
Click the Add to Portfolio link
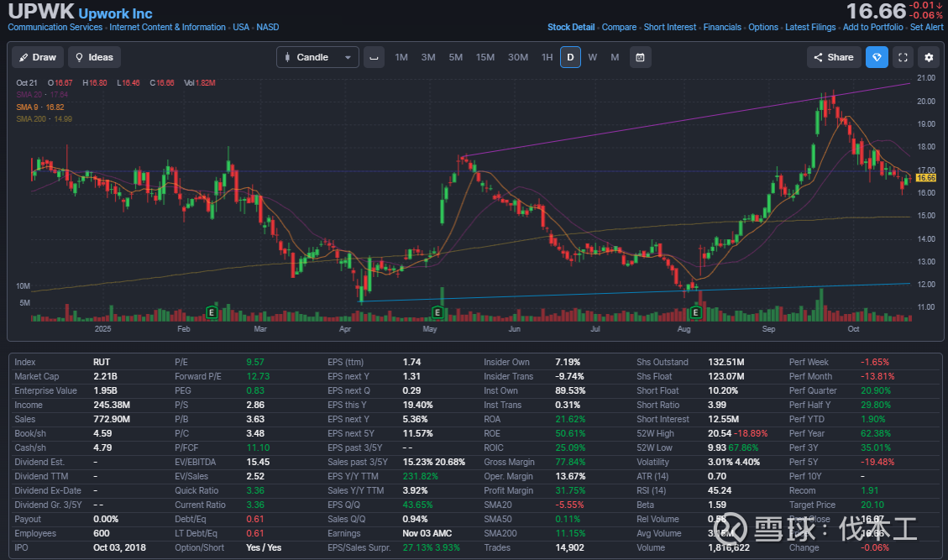click(873, 27)
